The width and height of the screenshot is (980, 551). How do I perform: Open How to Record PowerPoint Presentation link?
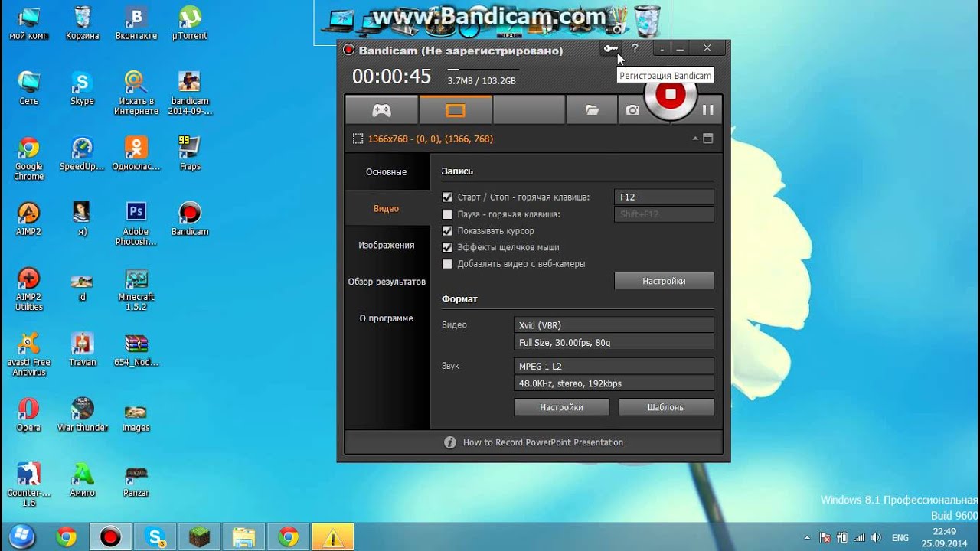click(x=543, y=442)
